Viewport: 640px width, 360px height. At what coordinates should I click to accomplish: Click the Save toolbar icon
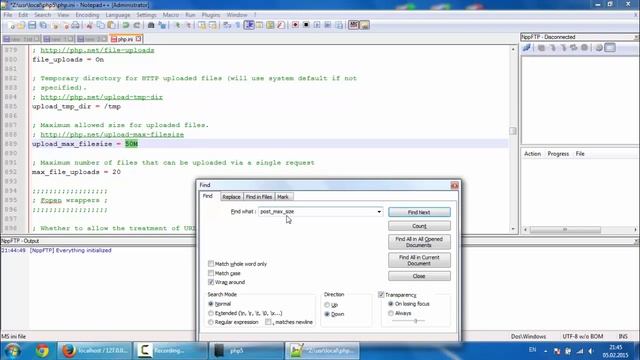coord(32,25)
